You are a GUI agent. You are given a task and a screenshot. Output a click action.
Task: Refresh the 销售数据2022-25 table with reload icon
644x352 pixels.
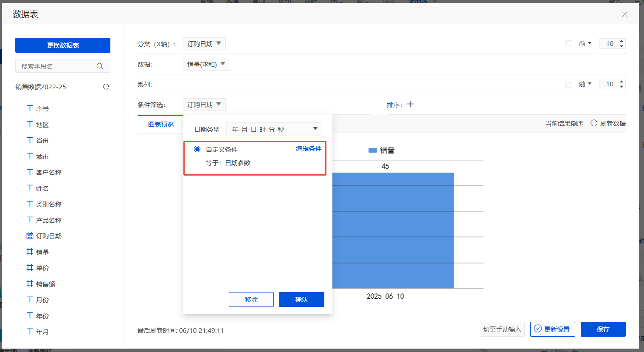coord(106,87)
